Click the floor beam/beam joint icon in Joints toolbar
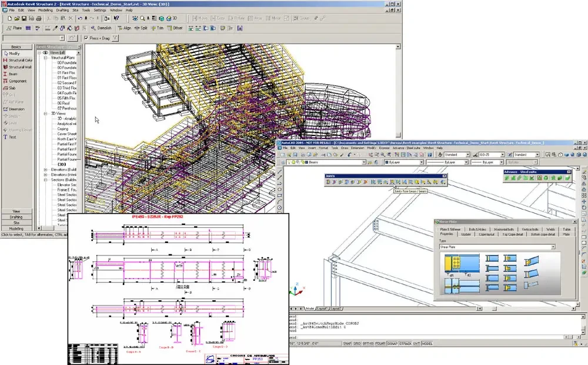This screenshot has width=588, height=365. (x=392, y=182)
